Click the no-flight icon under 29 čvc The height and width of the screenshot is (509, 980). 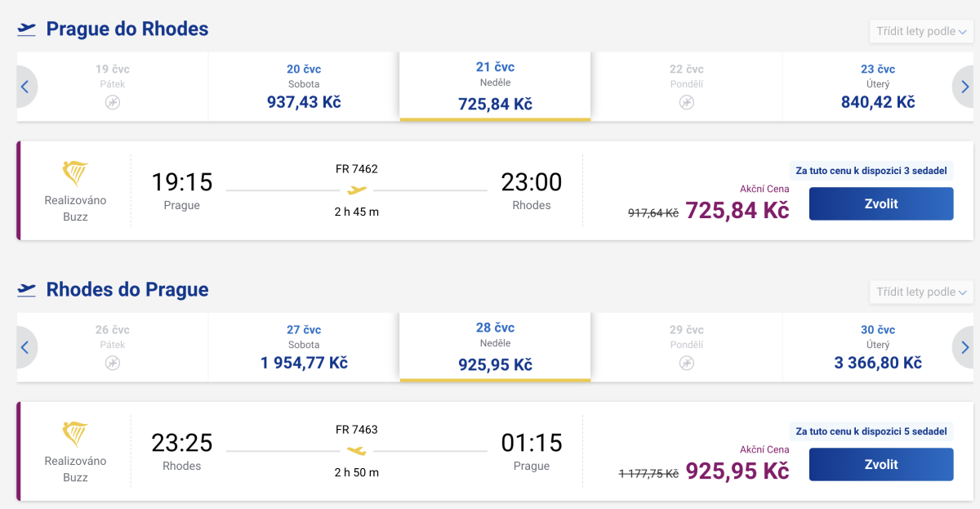[x=686, y=363]
